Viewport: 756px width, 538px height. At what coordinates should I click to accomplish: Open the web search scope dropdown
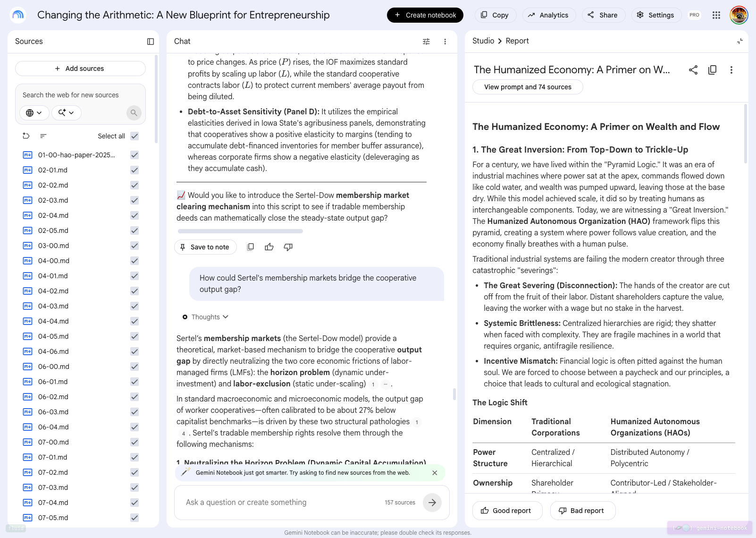pyautogui.click(x=34, y=113)
